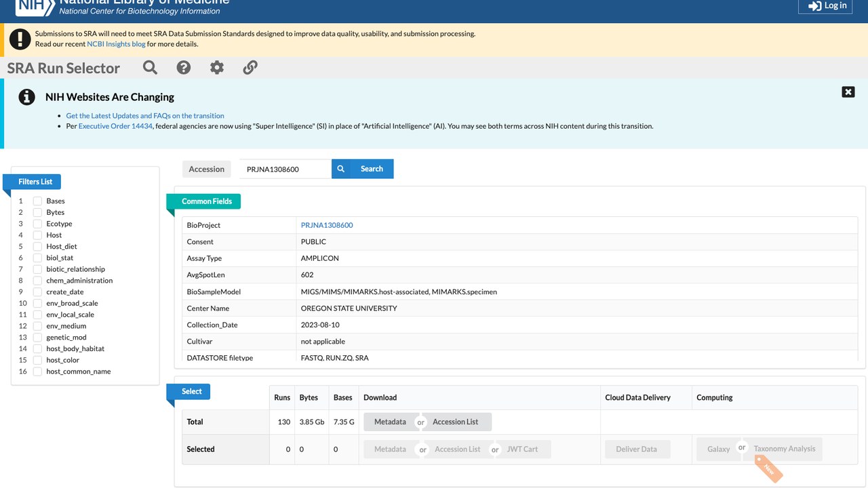This screenshot has height=488, width=868.
Task: Select the Host_diet filter checkbox
Action: click(38, 247)
